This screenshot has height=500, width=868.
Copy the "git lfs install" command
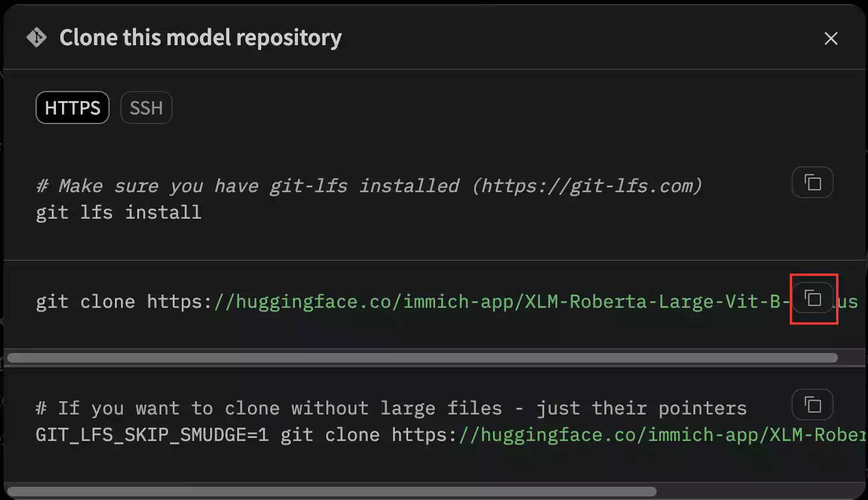[x=813, y=183]
